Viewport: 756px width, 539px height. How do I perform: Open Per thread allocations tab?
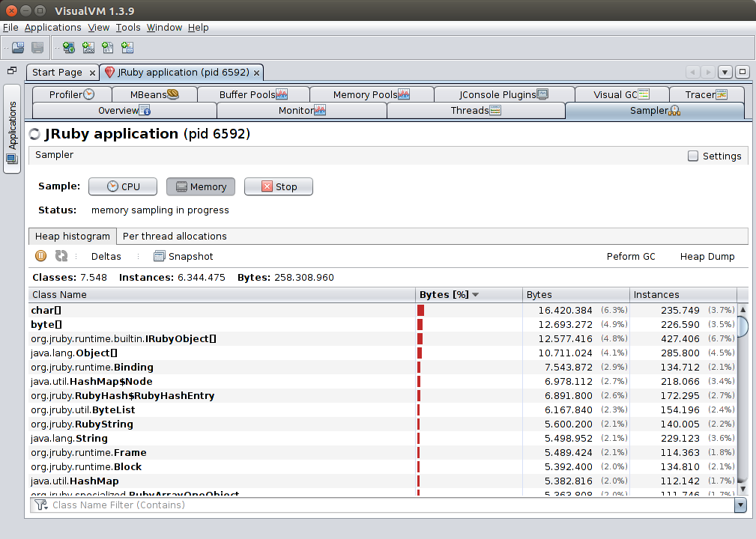coord(175,236)
